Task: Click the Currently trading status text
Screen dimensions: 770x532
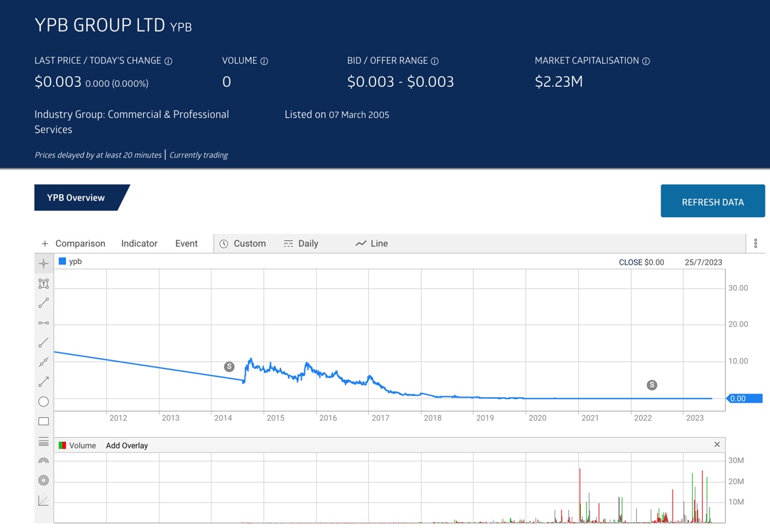Action: (x=198, y=155)
